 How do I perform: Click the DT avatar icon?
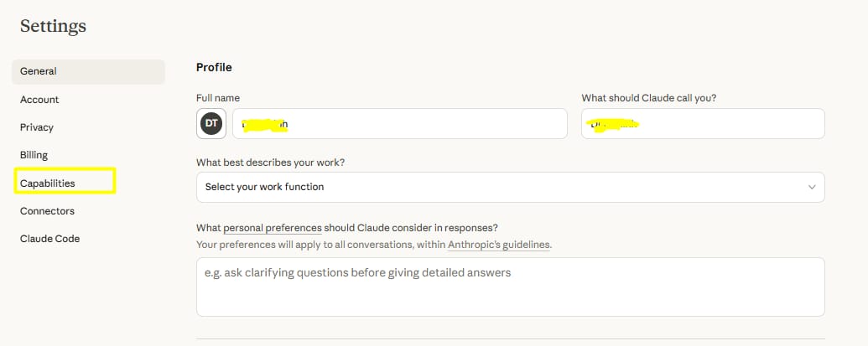point(211,123)
